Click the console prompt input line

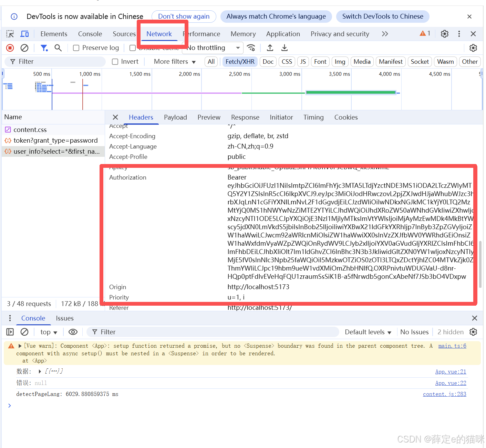(241, 406)
